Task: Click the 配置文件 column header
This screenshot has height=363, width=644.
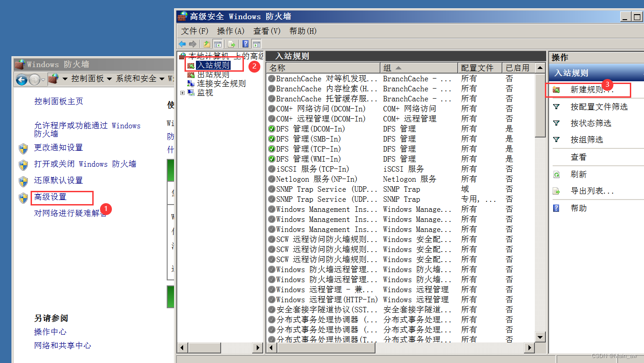Action: tap(480, 68)
